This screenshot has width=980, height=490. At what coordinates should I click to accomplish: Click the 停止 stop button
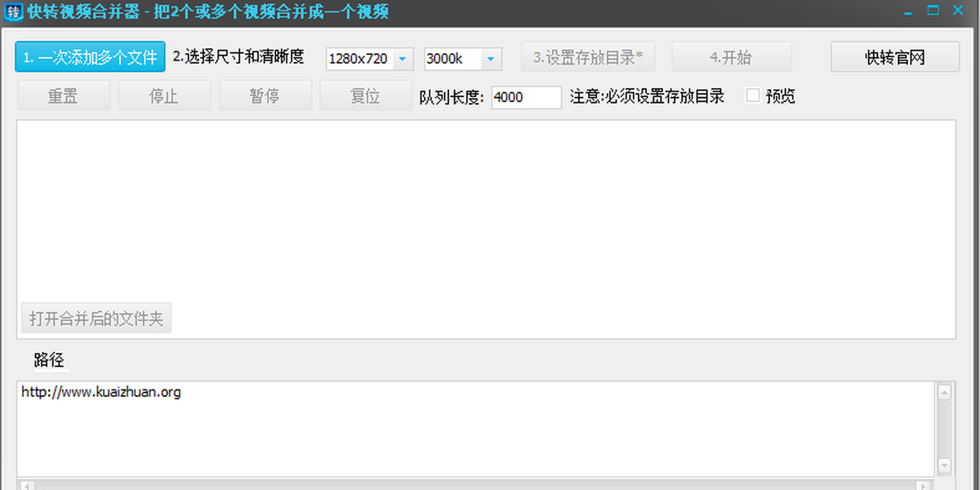[x=163, y=96]
